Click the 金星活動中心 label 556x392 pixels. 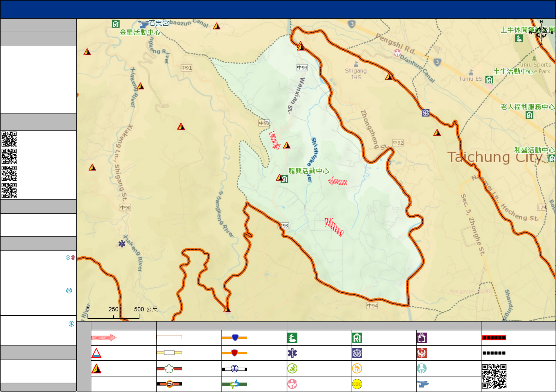pos(140,32)
